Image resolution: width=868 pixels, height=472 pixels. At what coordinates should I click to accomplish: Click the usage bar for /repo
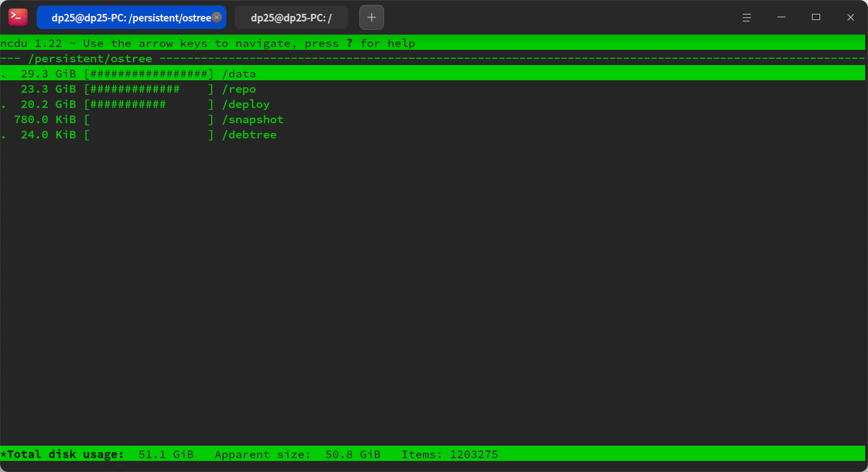click(x=149, y=89)
